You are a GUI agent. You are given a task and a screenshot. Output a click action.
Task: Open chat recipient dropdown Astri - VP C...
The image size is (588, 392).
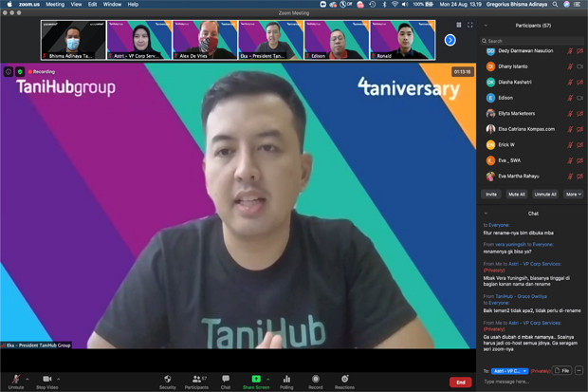pyautogui.click(x=509, y=371)
